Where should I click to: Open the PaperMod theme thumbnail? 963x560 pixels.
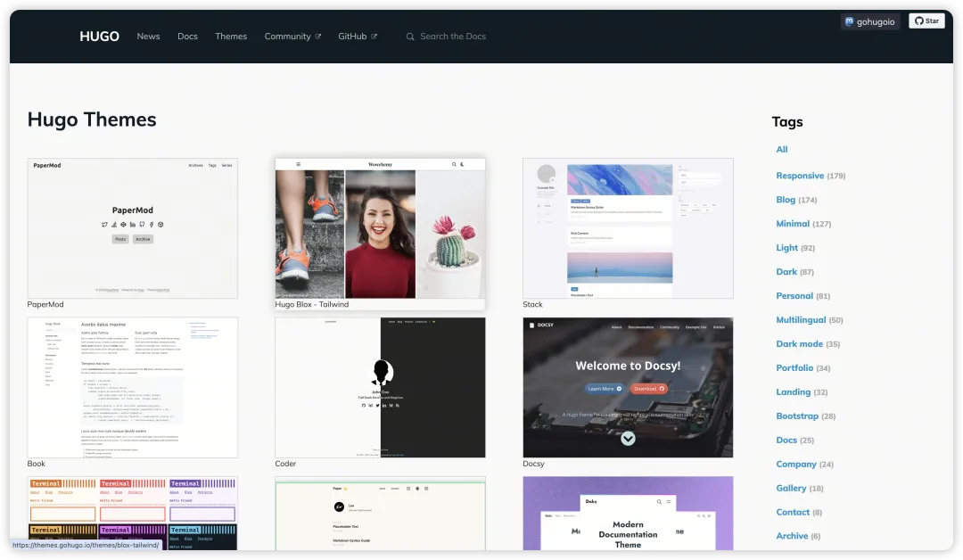tap(133, 228)
